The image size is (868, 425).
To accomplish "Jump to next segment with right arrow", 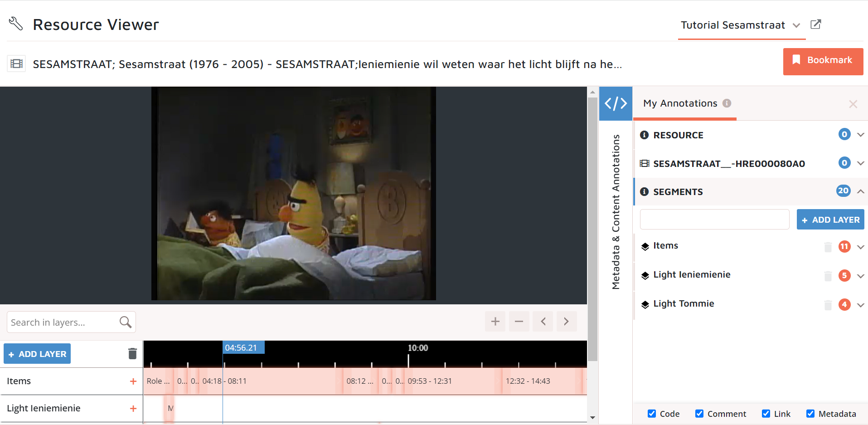I will 566,322.
